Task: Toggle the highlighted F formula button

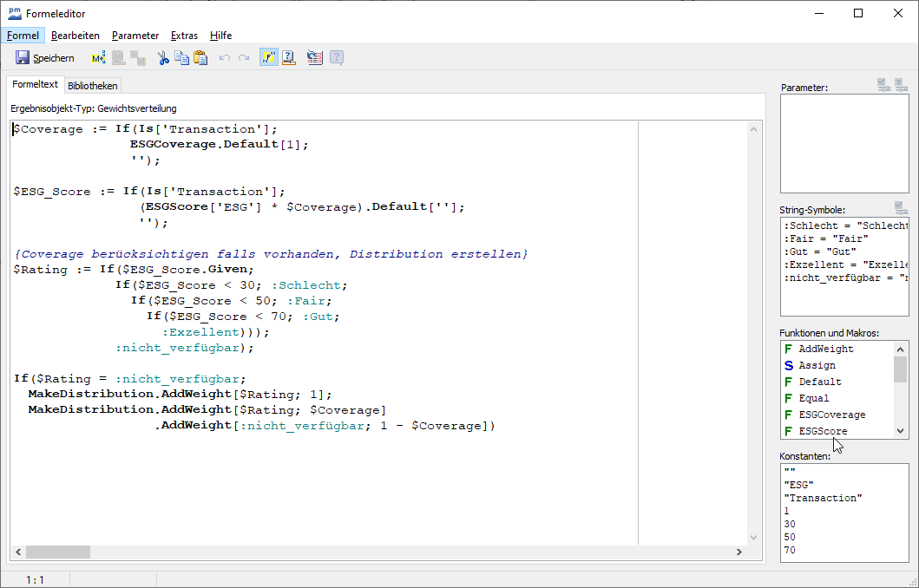Action: click(269, 58)
